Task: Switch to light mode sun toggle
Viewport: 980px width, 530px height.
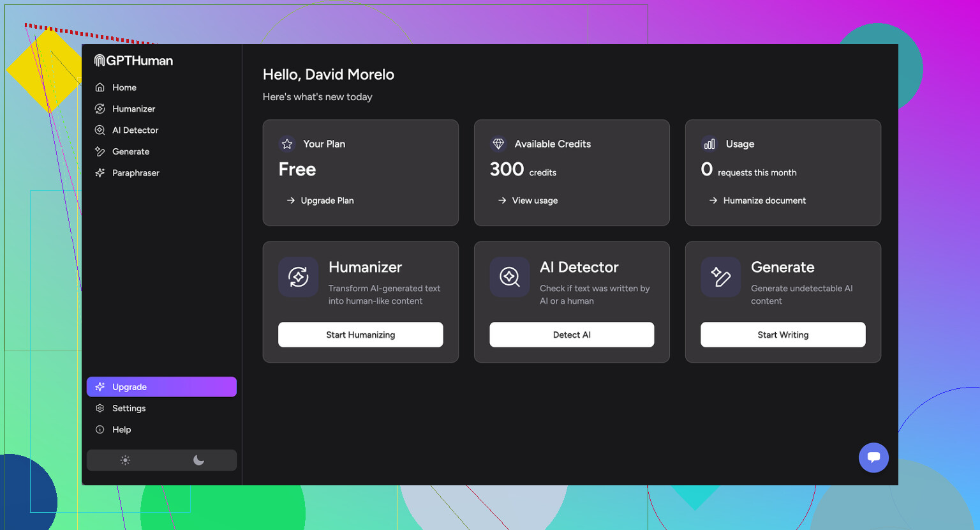Action: point(125,460)
